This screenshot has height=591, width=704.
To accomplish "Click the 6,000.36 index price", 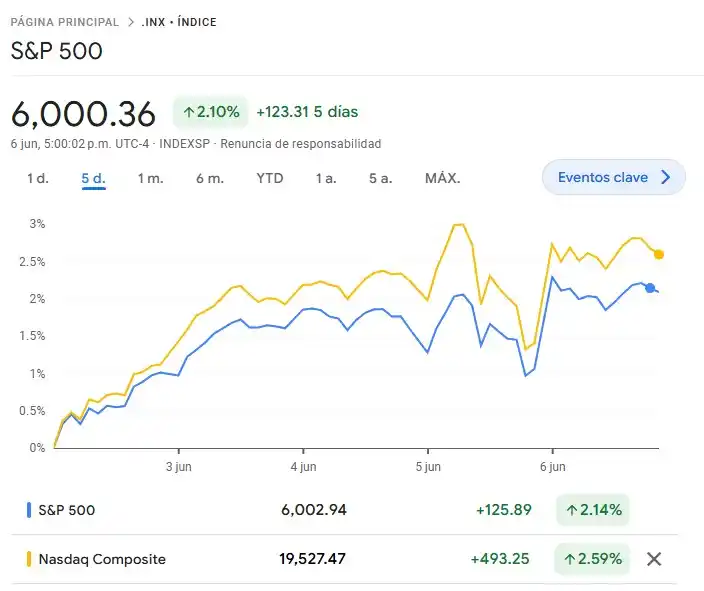I will click(83, 114).
